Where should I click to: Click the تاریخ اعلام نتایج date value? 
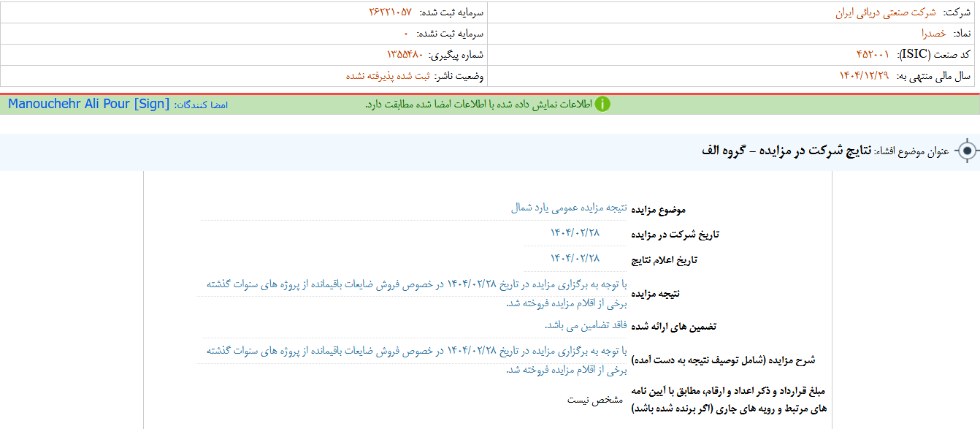point(575,258)
